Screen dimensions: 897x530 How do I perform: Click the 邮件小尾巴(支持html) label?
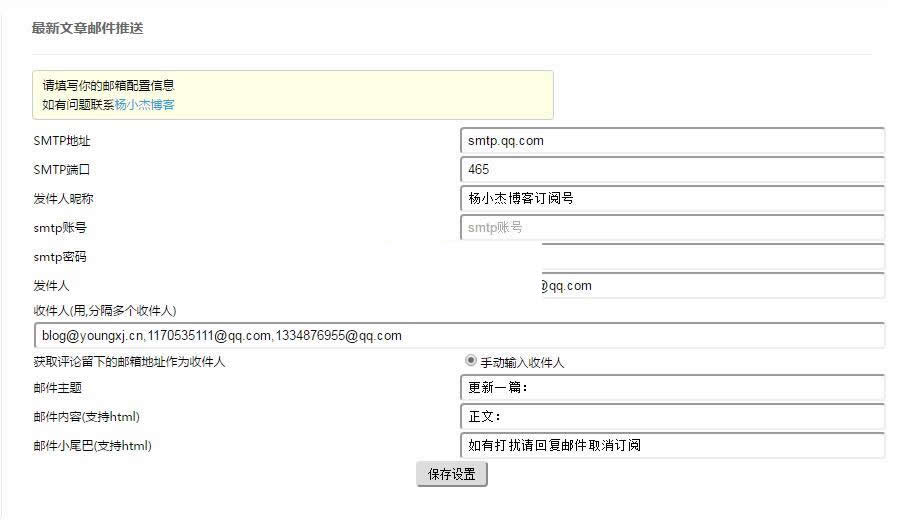coord(93,446)
